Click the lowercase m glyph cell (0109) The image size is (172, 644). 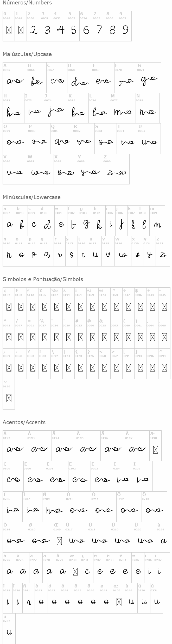pyautogui.click(x=157, y=220)
